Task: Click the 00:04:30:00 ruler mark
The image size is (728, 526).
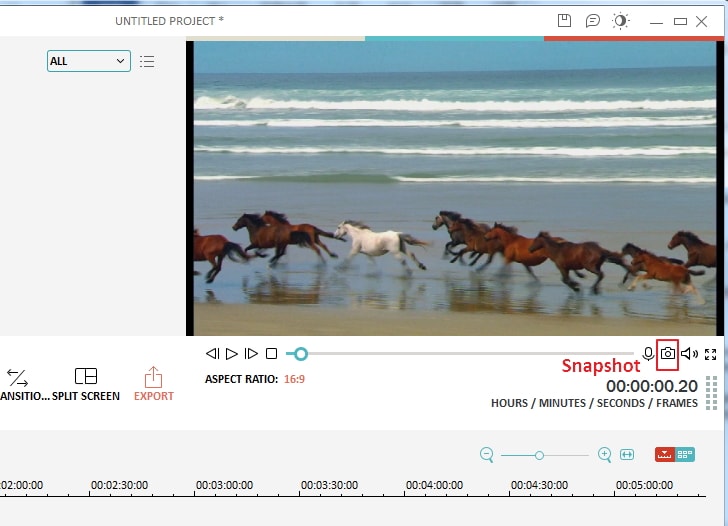Action: coord(539,485)
